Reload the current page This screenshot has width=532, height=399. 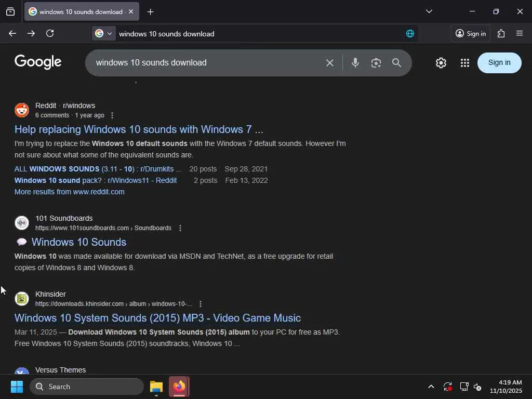(50, 33)
